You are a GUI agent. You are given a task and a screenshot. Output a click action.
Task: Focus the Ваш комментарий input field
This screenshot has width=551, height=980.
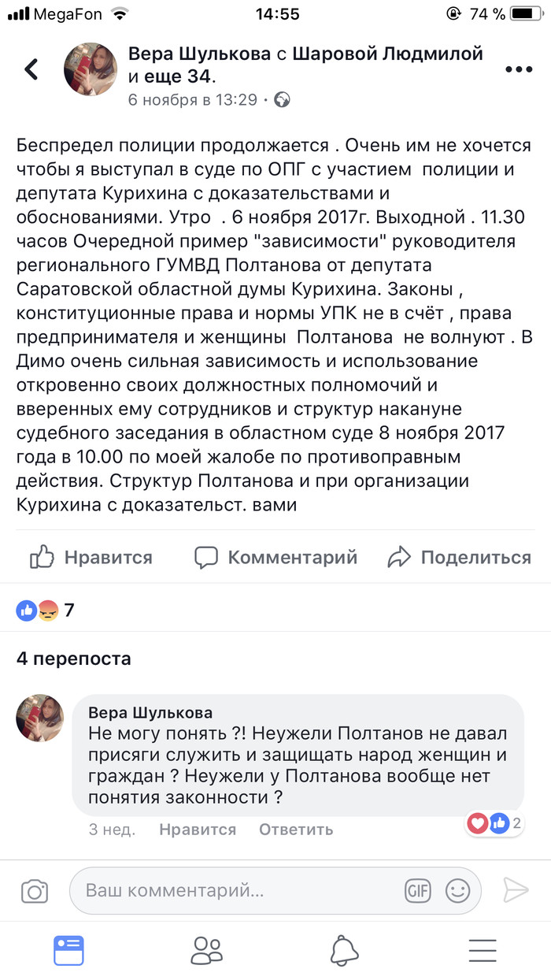point(236,891)
